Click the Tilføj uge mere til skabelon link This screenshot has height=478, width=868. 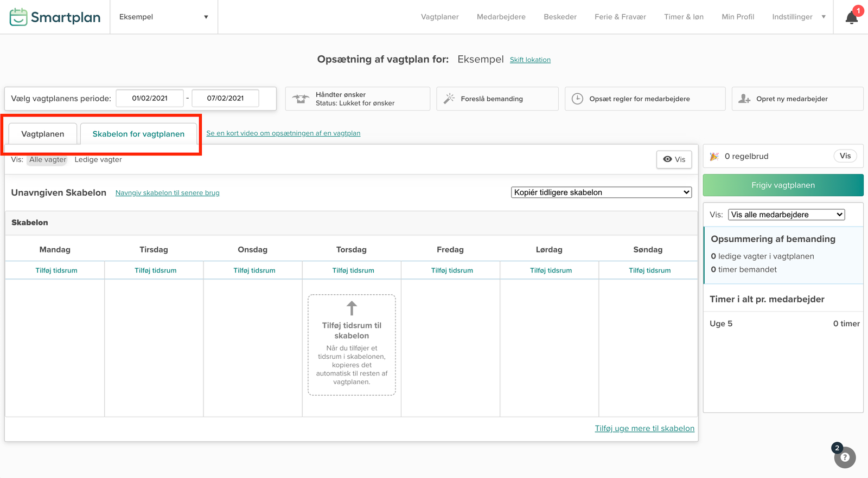644,428
